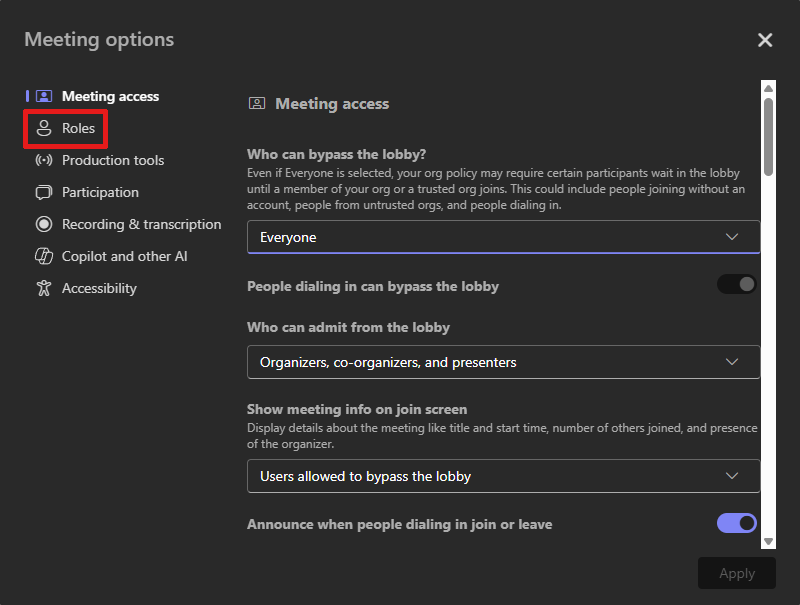Click the scrollbar up arrow

768,88
